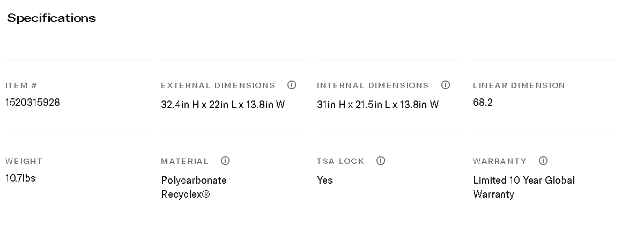Select the 31in H x 21.5in L value
Viewport: 644px width, 231px height.
[377, 104]
